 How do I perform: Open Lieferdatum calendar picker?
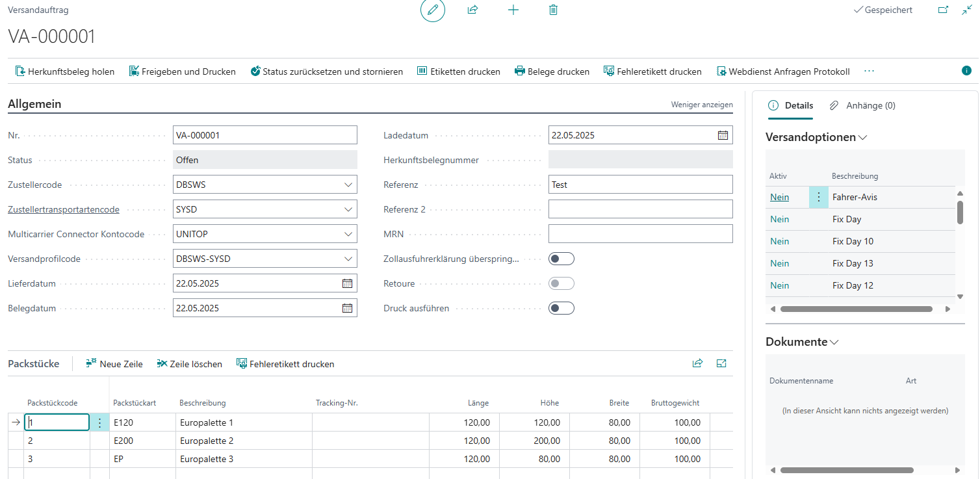[347, 283]
